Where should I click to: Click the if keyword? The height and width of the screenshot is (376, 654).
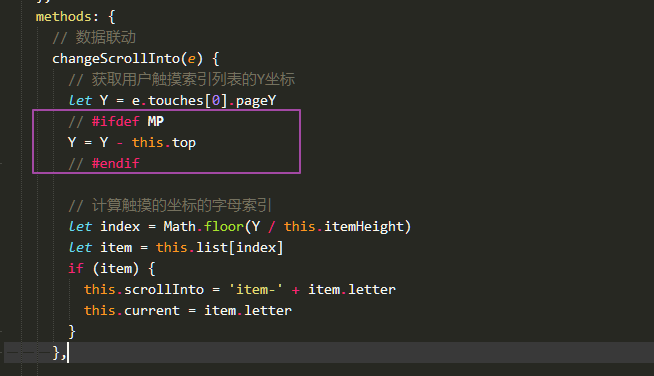(76, 268)
